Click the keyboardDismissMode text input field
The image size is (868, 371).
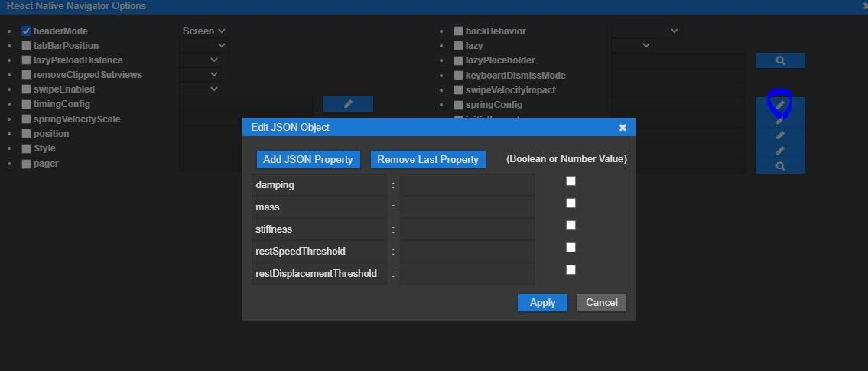click(678, 75)
